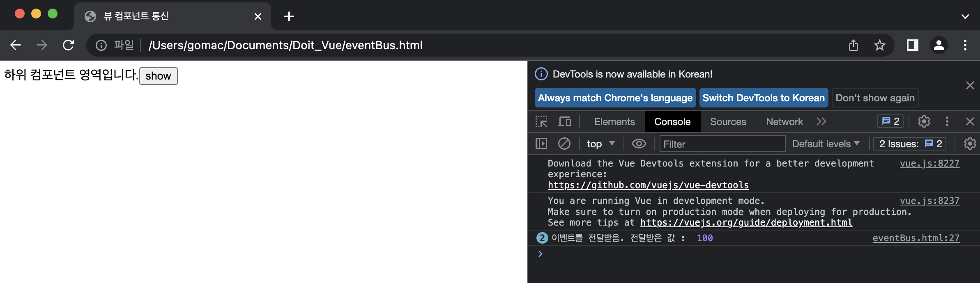The height and width of the screenshot is (283, 980).
Task: Click the browser forward arrow
Action: (42, 45)
